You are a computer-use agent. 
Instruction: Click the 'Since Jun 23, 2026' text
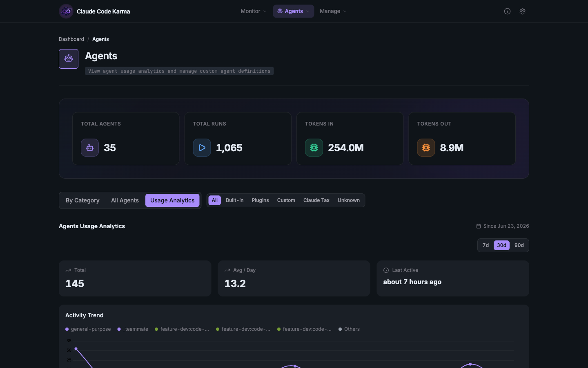[x=506, y=226]
